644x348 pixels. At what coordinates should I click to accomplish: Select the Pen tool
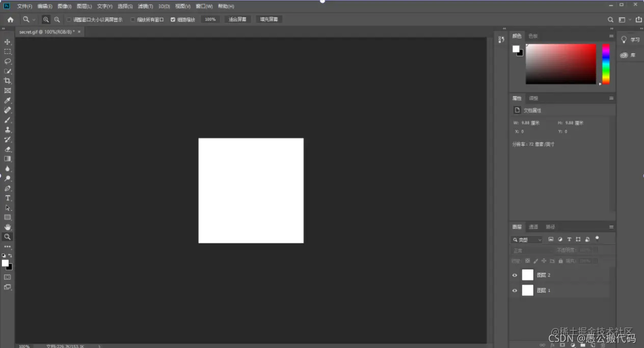7,189
